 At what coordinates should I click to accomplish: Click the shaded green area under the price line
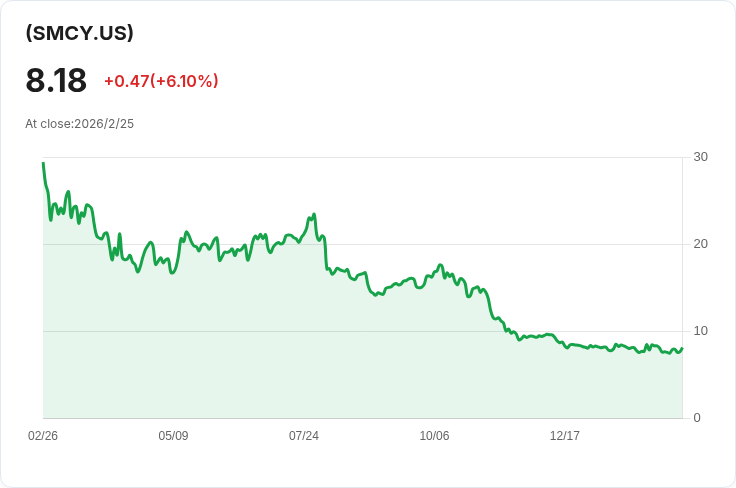click(300, 350)
